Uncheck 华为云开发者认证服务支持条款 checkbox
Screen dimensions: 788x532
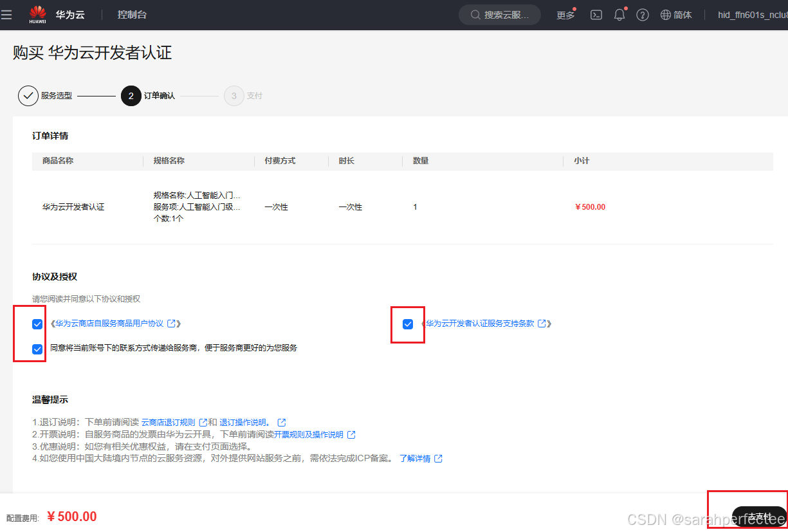tap(408, 324)
